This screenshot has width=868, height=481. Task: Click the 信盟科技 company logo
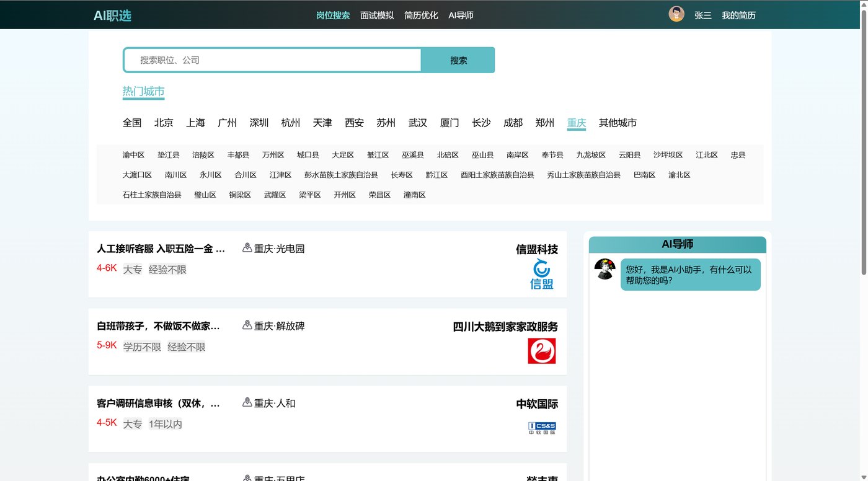point(542,275)
